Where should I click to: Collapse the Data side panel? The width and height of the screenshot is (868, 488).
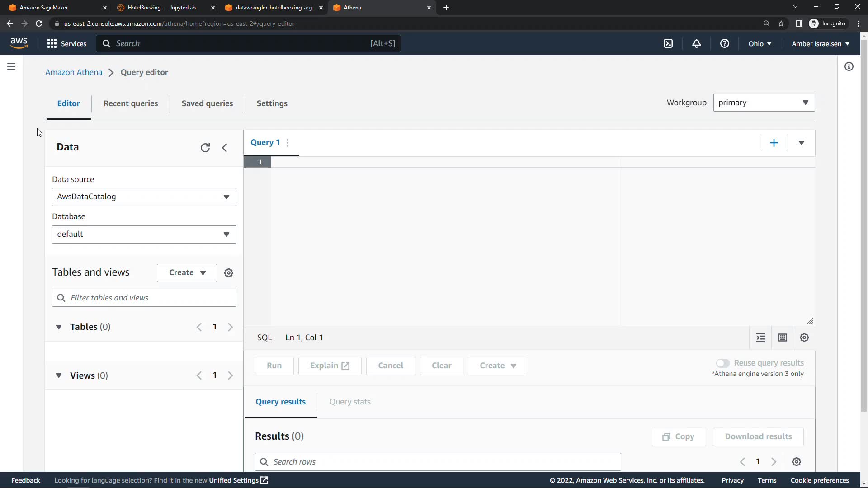(225, 148)
